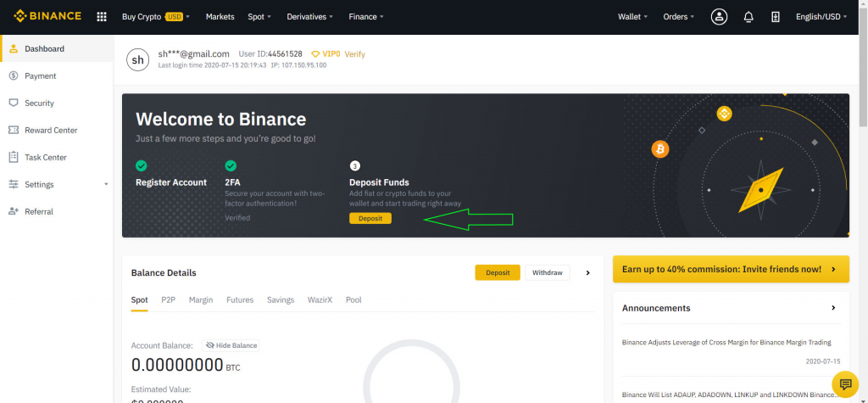Click the 2FA Verified status text
This screenshot has width=868, height=403.
[x=237, y=218]
